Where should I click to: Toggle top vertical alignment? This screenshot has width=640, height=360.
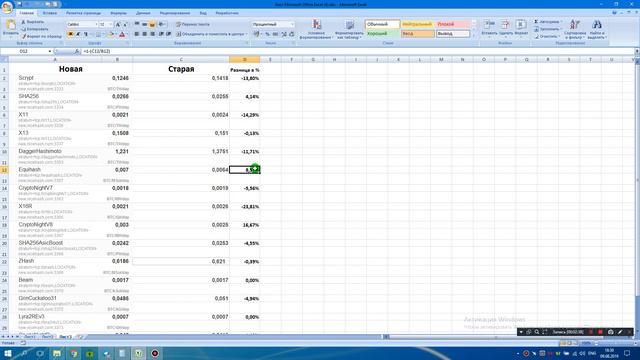coord(137,24)
